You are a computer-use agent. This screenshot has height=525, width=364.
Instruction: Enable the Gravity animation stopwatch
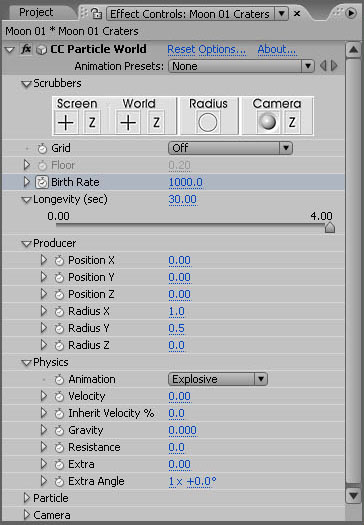[x=59, y=431]
